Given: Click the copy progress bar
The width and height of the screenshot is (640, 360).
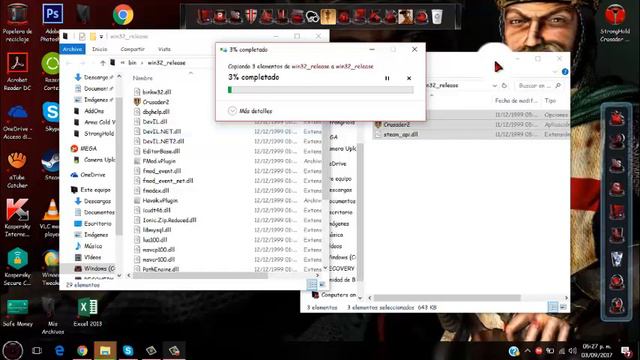Looking at the screenshot, I should click(x=320, y=90).
